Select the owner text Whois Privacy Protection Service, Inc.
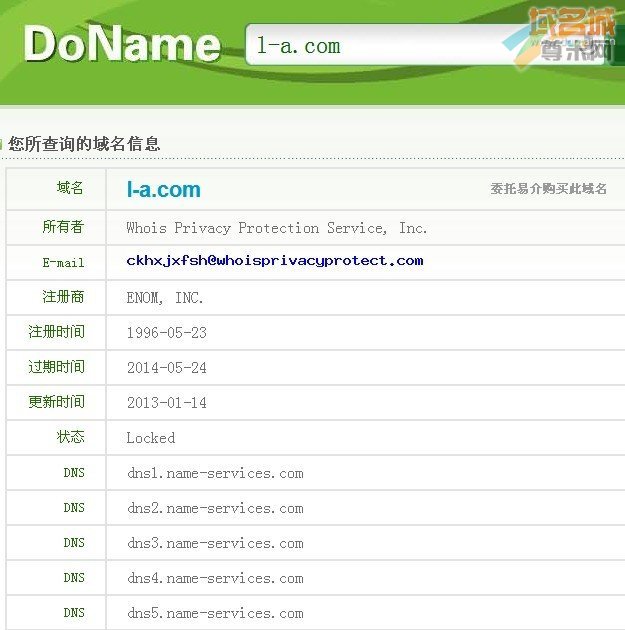This screenshot has height=630, width=625. pyautogui.click(x=276, y=228)
